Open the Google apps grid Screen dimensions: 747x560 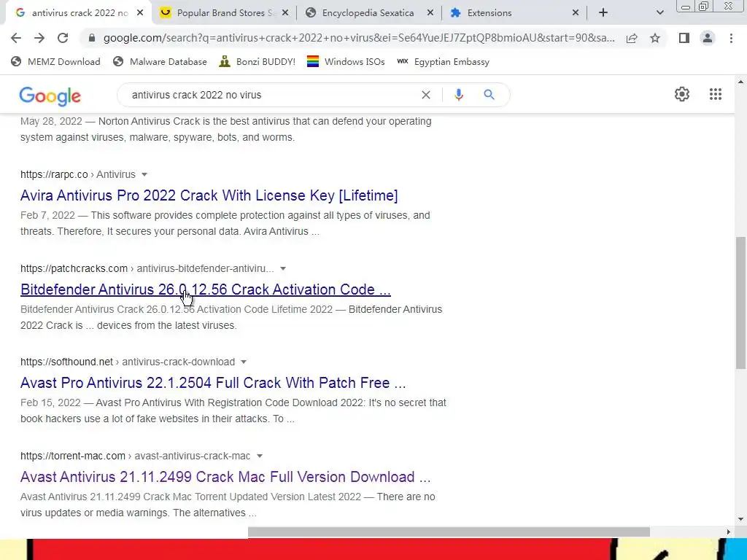coord(715,94)
